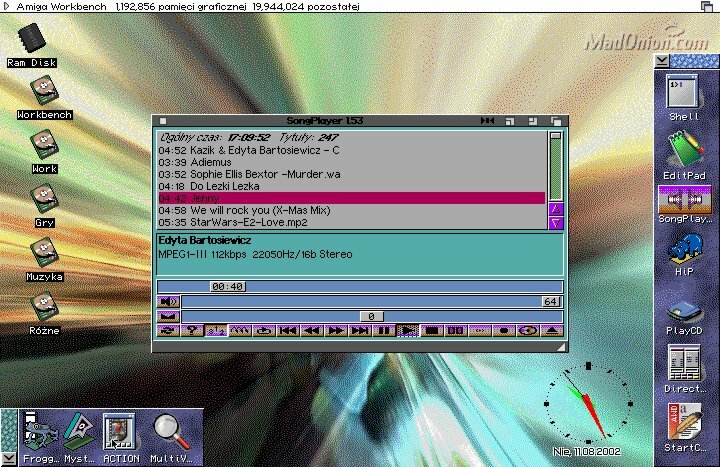The width and height of the screenshot is (720, 467).
Task: Open the Gry disk icon
Action: 44,206
